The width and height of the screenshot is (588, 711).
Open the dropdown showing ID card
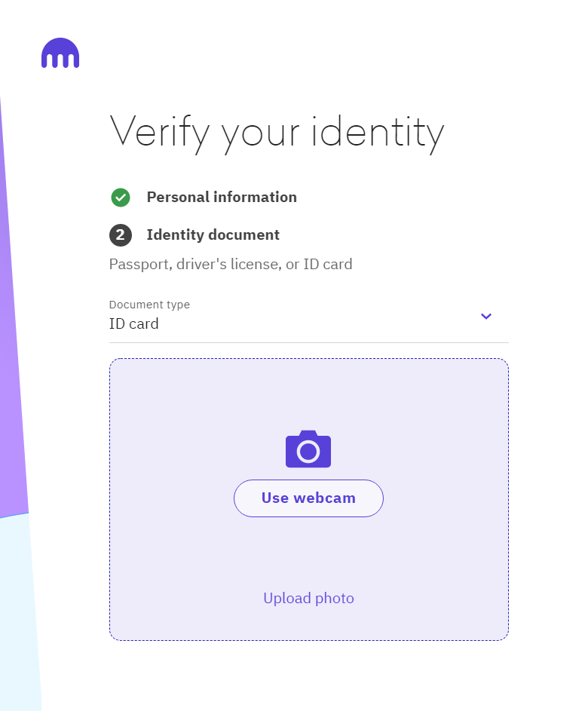click(309, 317)
